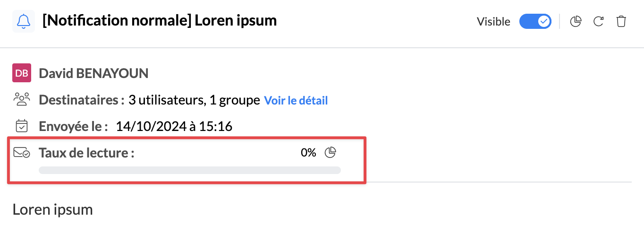
Task: Toggle the Visible switch off
Action: point(535,21)
